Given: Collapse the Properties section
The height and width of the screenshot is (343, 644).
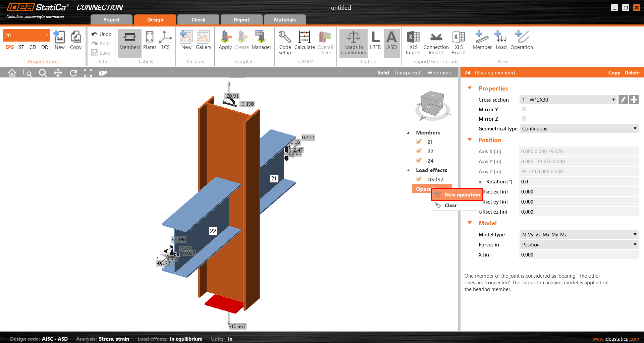Looking at the screenshot, I should click(470, 88).
